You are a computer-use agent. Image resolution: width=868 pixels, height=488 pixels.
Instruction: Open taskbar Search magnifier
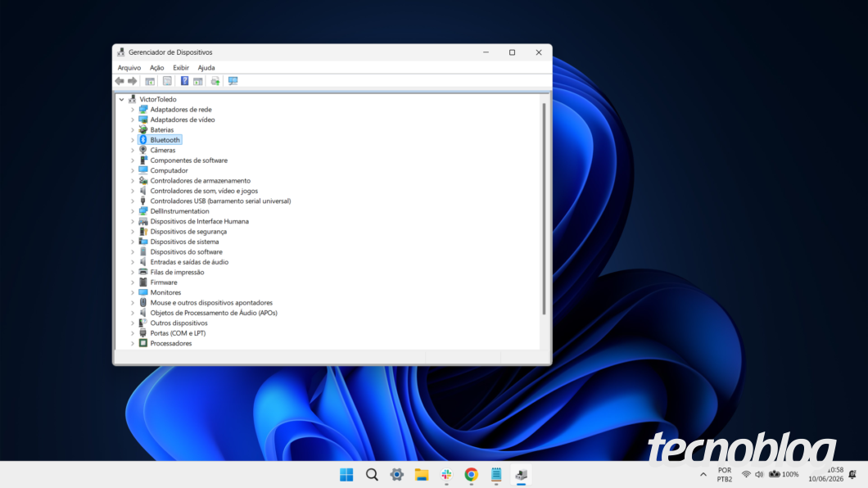pos(372,475)
